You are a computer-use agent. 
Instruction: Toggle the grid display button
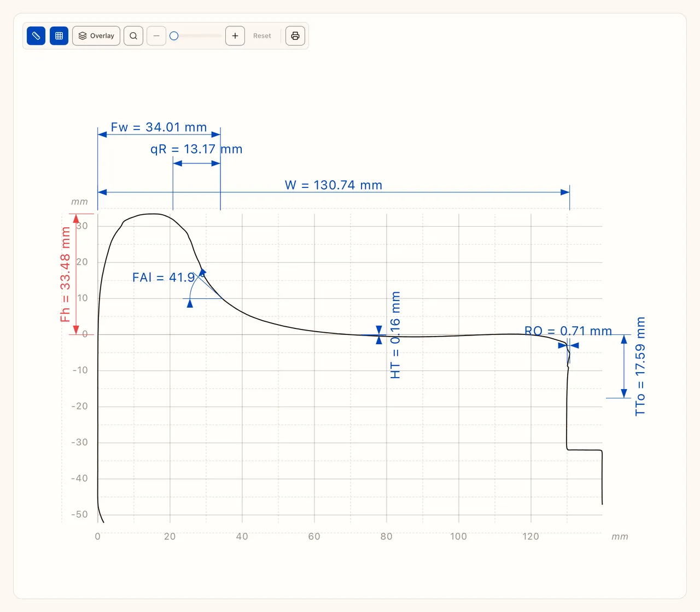click(59, 36)
